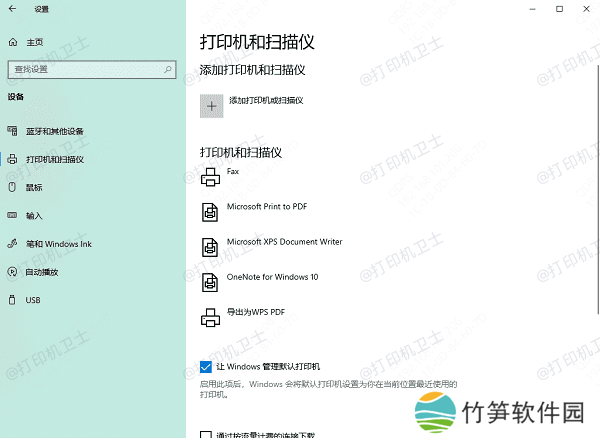Click the 导出为WPS PDF printer icon
600x438 pixels.
click(210, 318)
